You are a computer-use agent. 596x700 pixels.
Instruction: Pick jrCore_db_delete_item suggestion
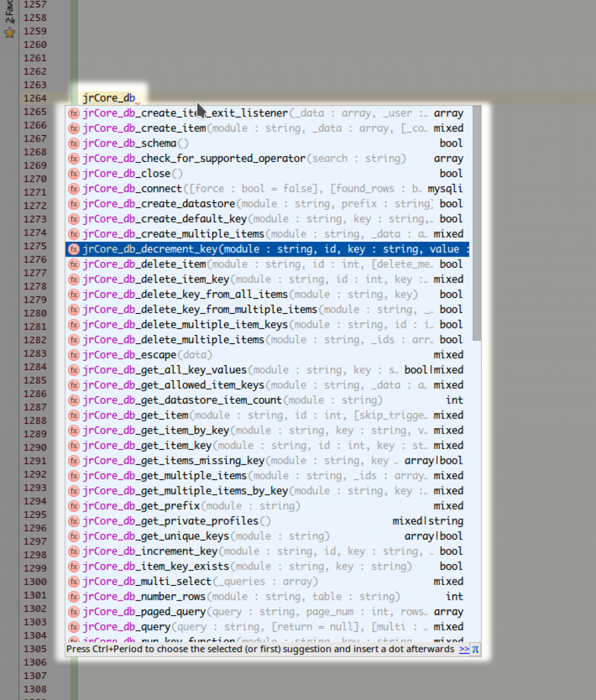pyautogui.click(x=144, y=264)
